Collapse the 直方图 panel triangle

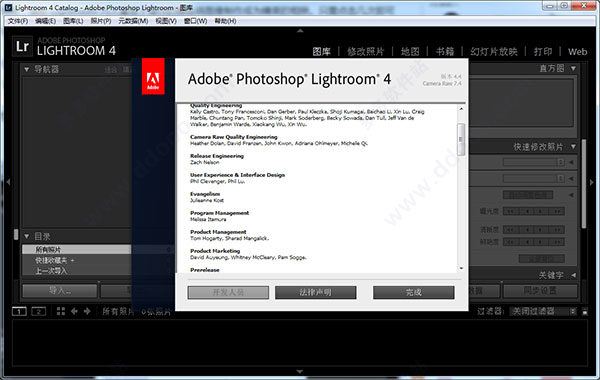(x=573, y=68)
